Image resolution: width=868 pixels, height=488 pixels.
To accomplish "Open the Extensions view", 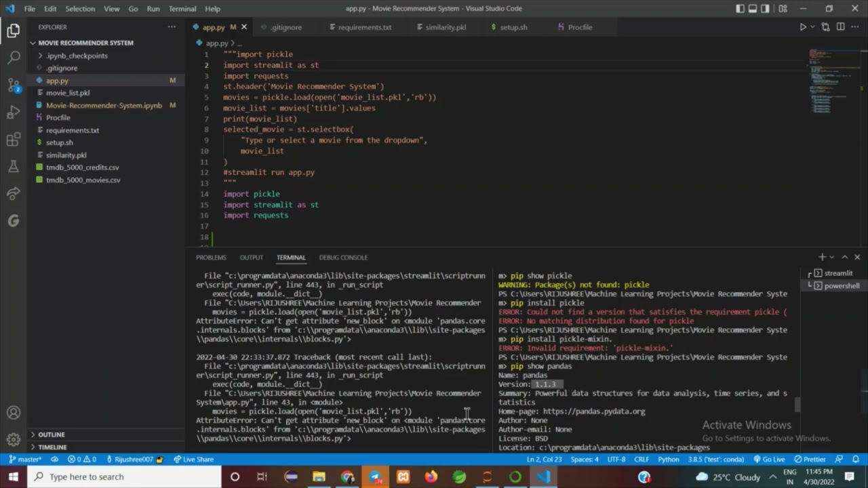I will pos(14,140).
